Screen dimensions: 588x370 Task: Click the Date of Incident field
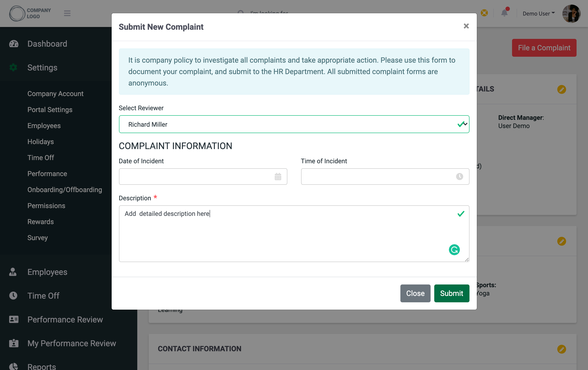click(203, 177)
